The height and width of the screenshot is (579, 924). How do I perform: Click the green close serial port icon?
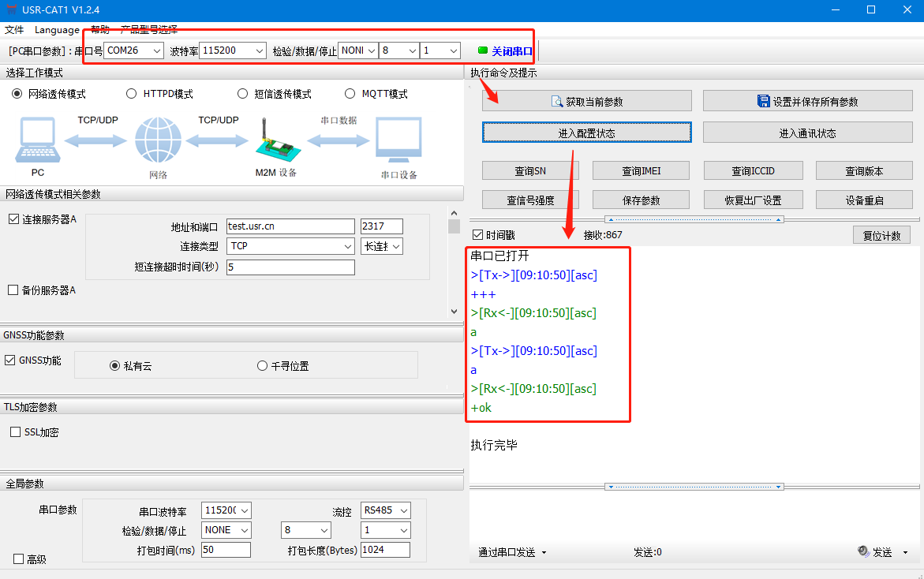click(483, 50)
